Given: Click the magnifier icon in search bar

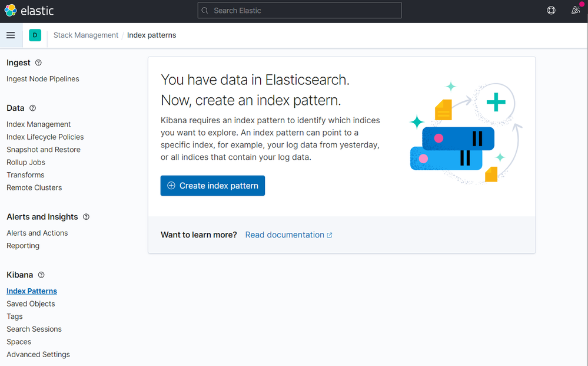Looking at the screenshot, I should coord(205,11).
